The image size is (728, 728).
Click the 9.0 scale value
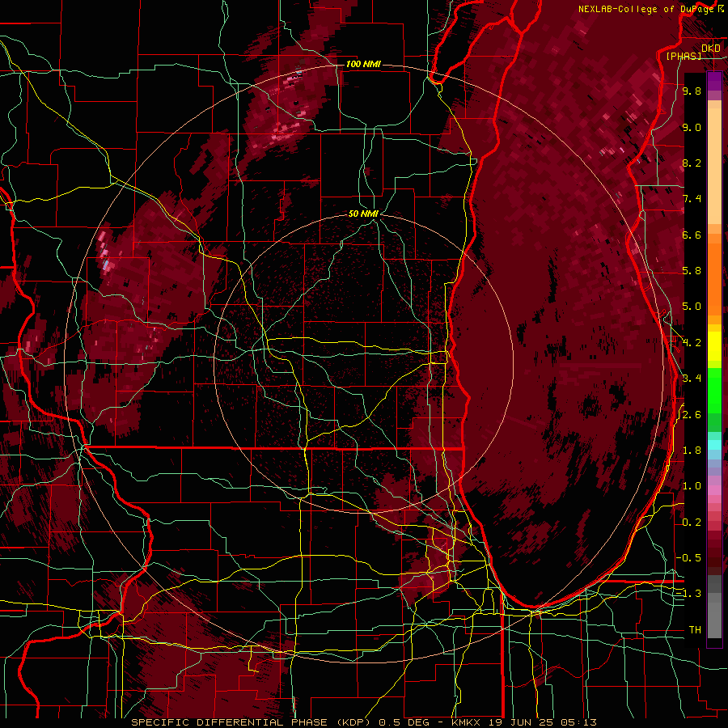[x=692, y=127]
